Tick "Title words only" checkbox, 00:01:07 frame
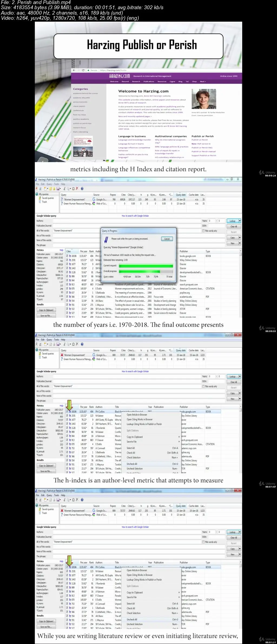Screen dimensions: 277x644 tap(203, 386)
